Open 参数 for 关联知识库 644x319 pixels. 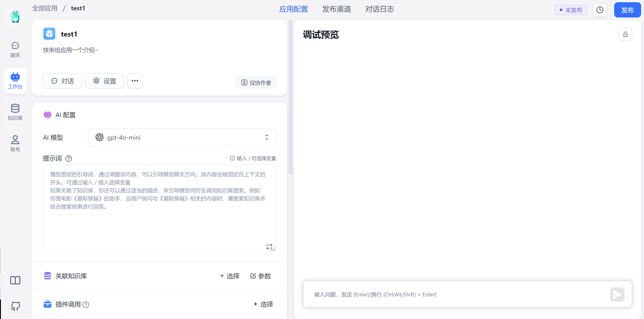pos(260,276)
